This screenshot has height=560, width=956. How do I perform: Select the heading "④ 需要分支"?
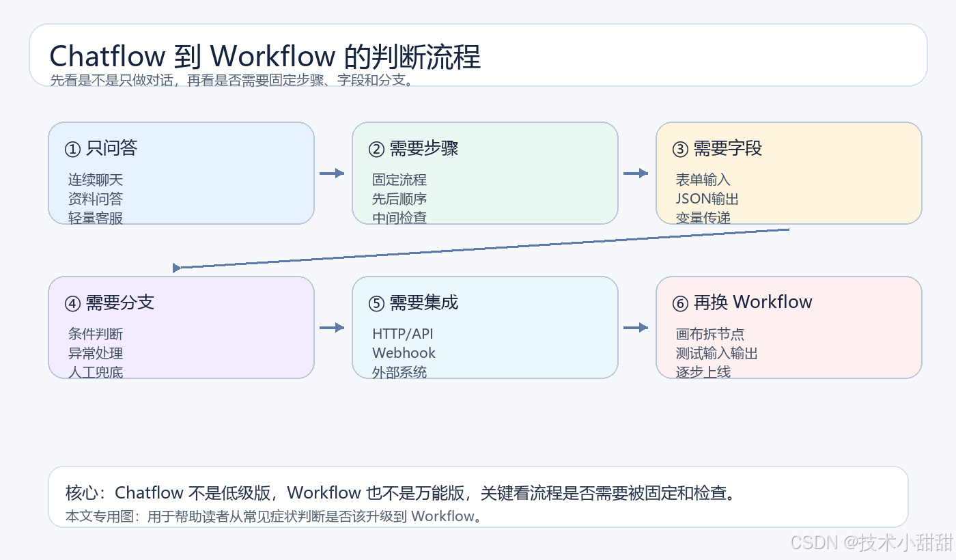[x=109, y=303]
